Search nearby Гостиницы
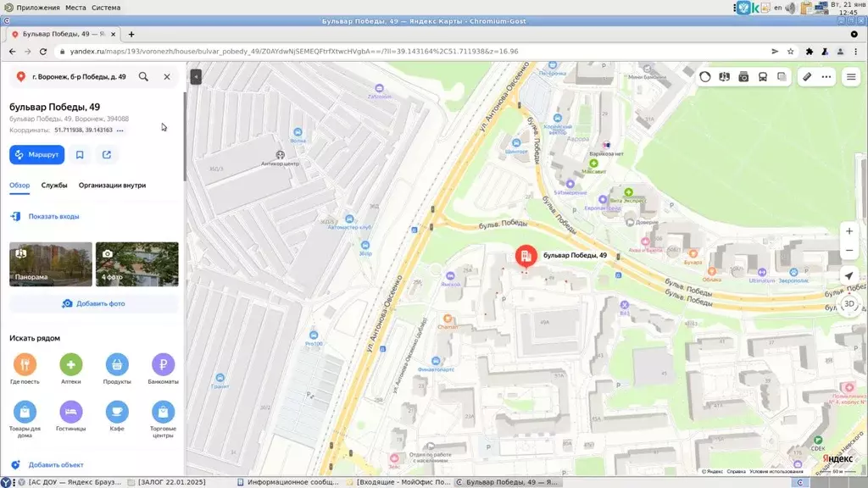Screen dimensions: 868x488 coord(71,416)
